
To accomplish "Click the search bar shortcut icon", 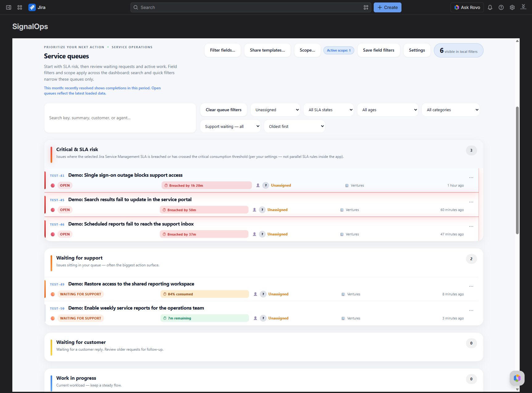I will tap(366, 7).
